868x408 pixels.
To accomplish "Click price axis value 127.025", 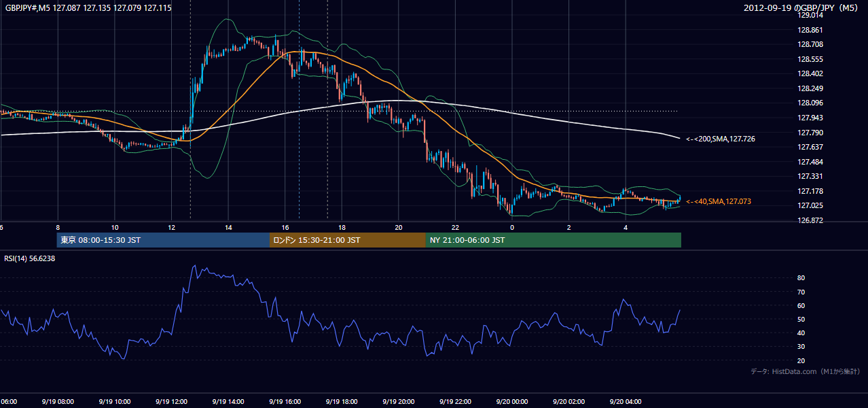I will pyautogui.click(x=810, y=205).
